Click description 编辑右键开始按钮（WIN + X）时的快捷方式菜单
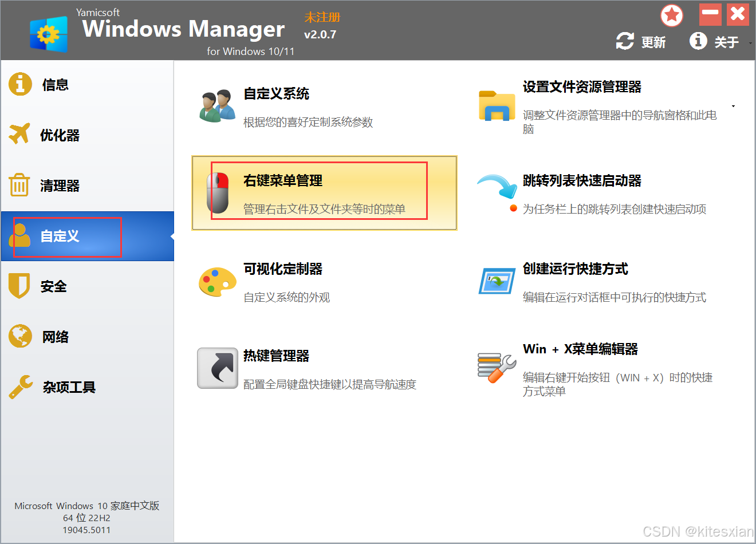 (x=618, y=384)
